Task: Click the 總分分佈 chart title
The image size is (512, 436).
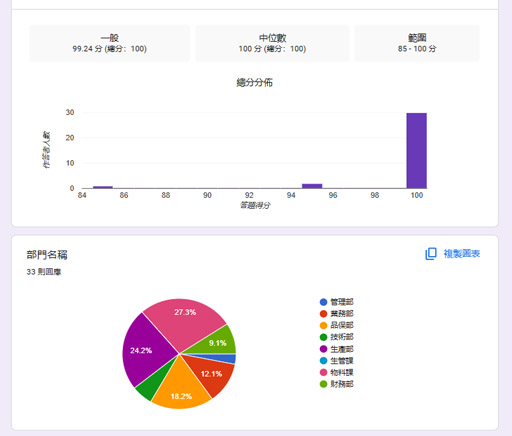Action: coord(255,82)
